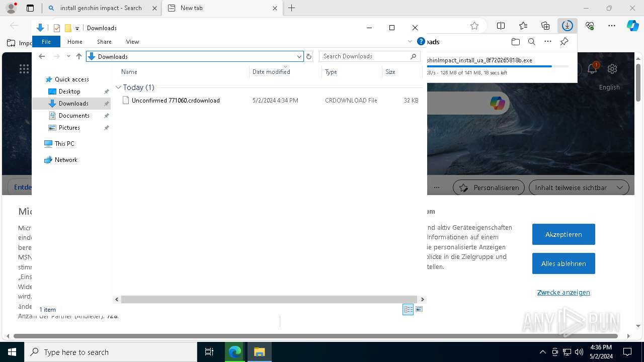Open recent locations dropdown in Explorer

click(68, 56)
